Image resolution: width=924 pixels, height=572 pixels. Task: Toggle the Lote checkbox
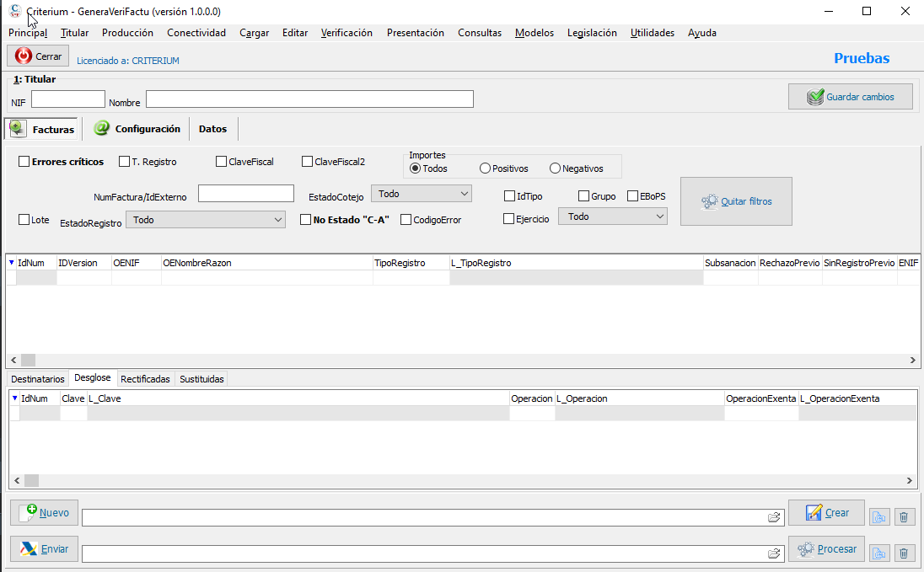pos(24,220)
